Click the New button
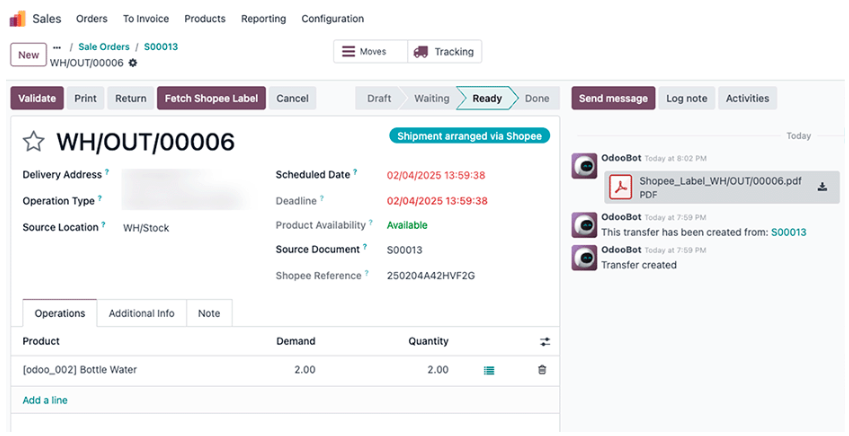 coord(28,55)
